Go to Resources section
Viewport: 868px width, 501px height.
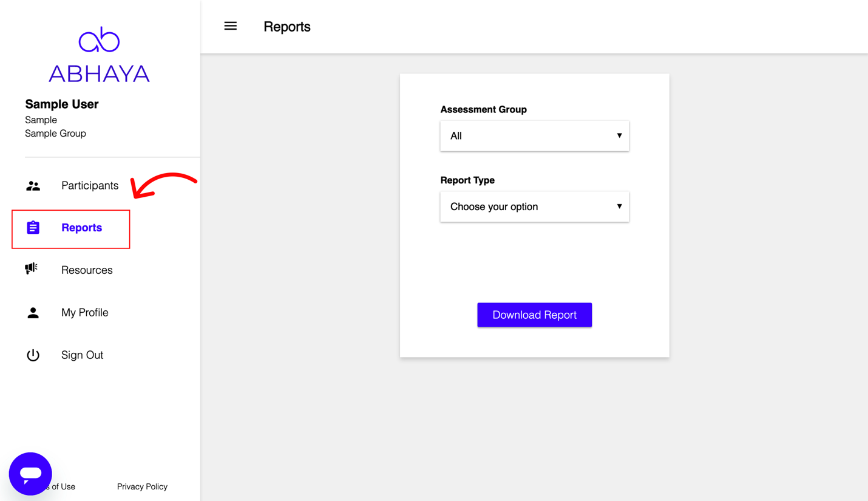[x=87, y=270]
